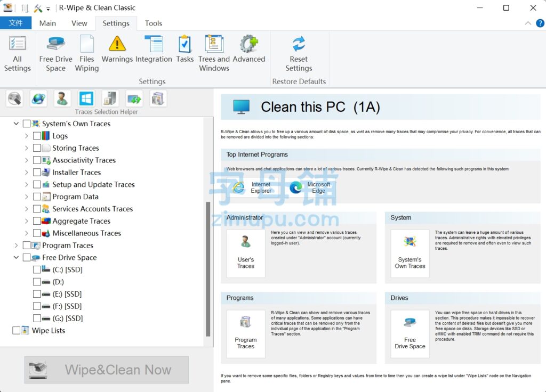Open the 文件 file menu
This screenshot has height=392, width=546.
point(15,23)
